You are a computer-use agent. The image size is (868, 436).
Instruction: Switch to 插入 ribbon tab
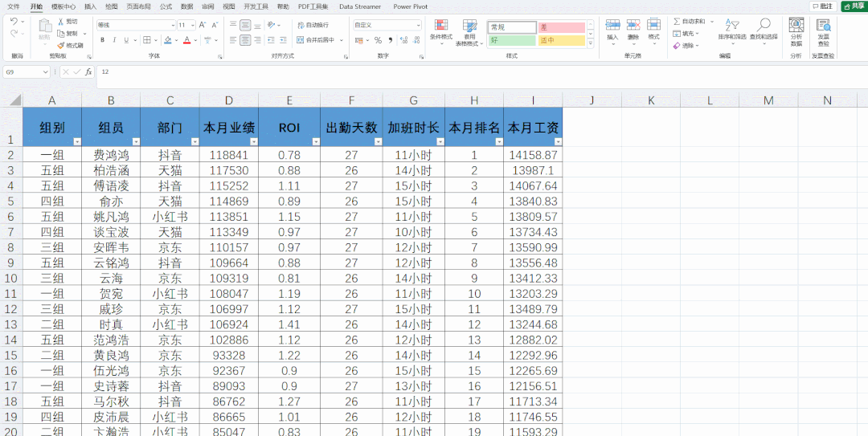click(90, 6)
